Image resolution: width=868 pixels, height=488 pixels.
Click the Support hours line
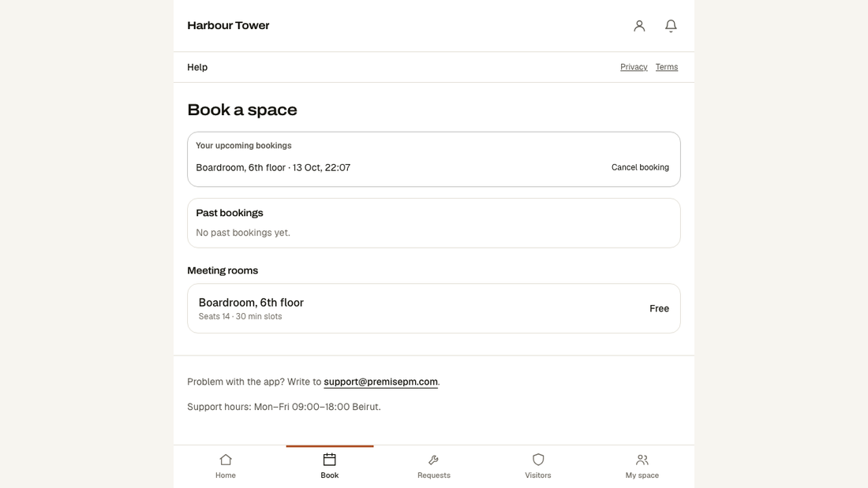coord(284,407)
